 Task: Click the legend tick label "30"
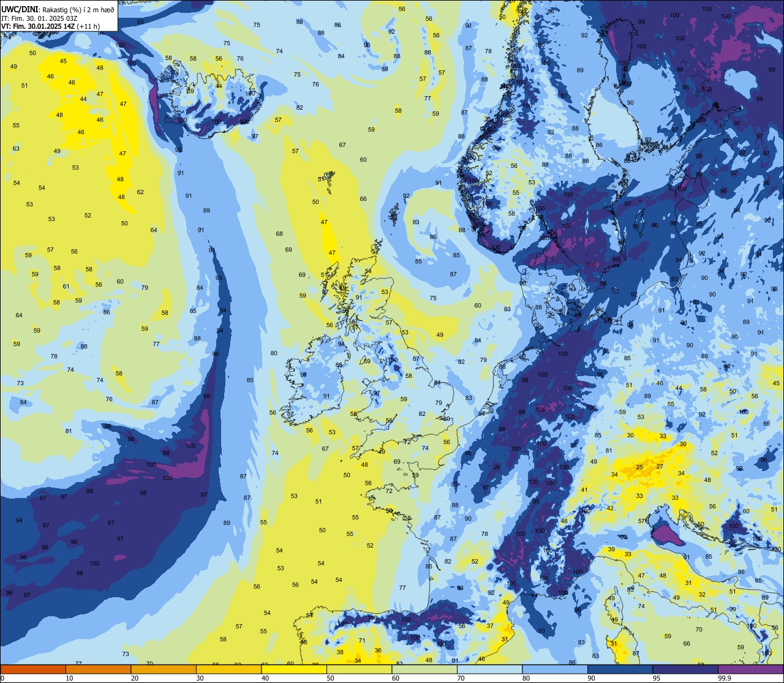(x=200, y=678)
